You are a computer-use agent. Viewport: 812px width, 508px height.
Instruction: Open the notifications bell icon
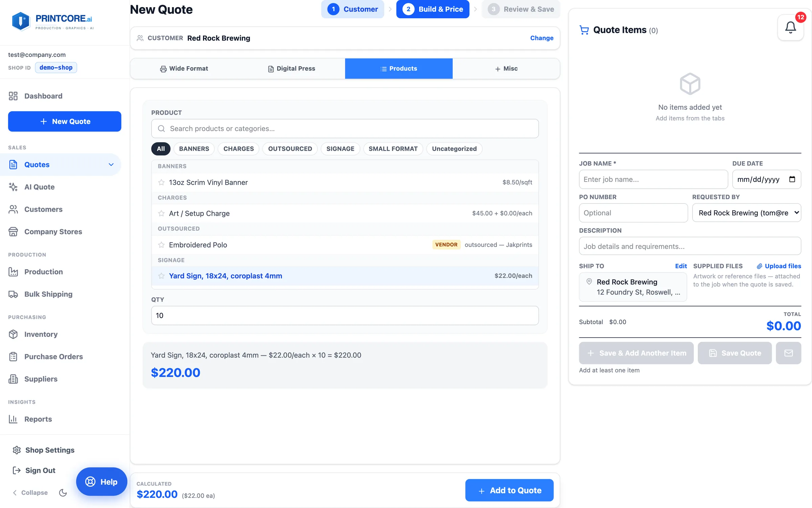(790, 27)
